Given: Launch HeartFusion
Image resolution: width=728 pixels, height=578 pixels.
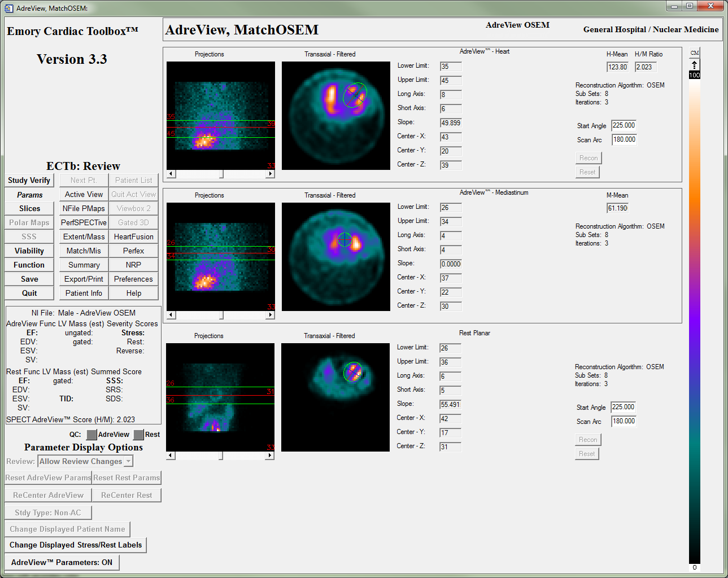Looking at the screenshot, I should coord(133,237).
